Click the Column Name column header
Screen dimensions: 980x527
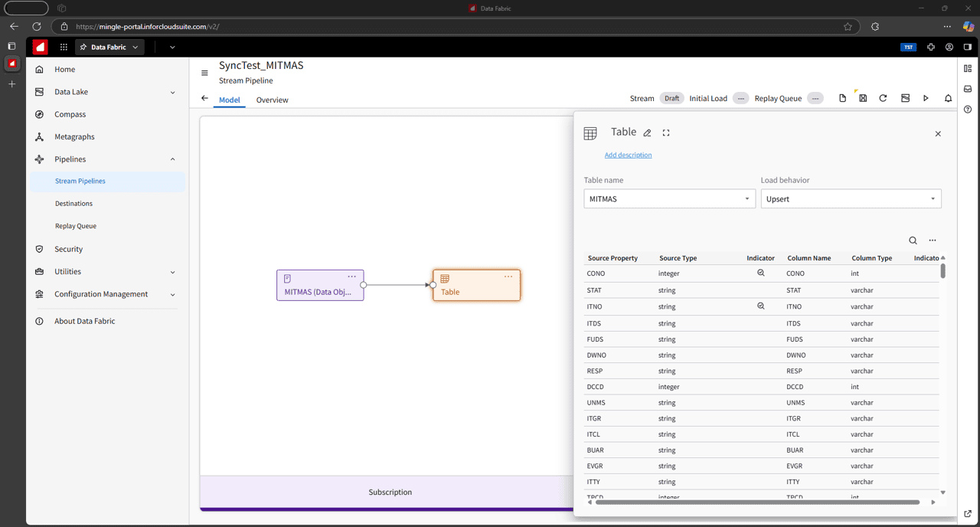809,258
